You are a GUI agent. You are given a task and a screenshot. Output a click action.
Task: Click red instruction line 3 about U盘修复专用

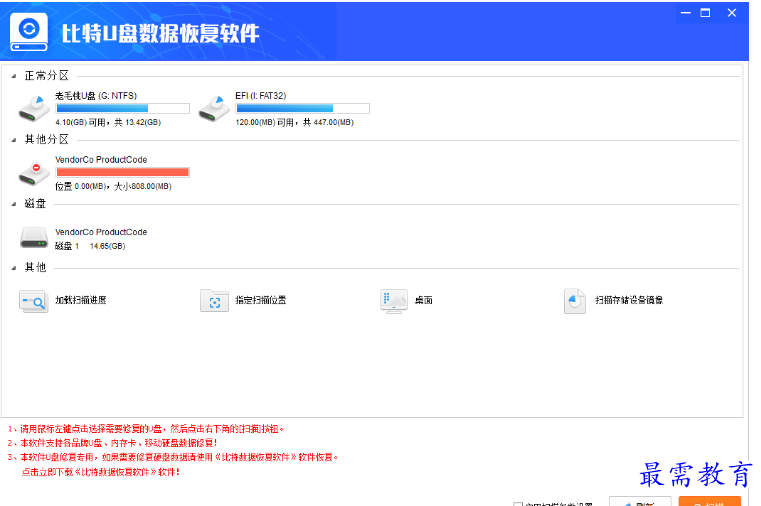173,457
